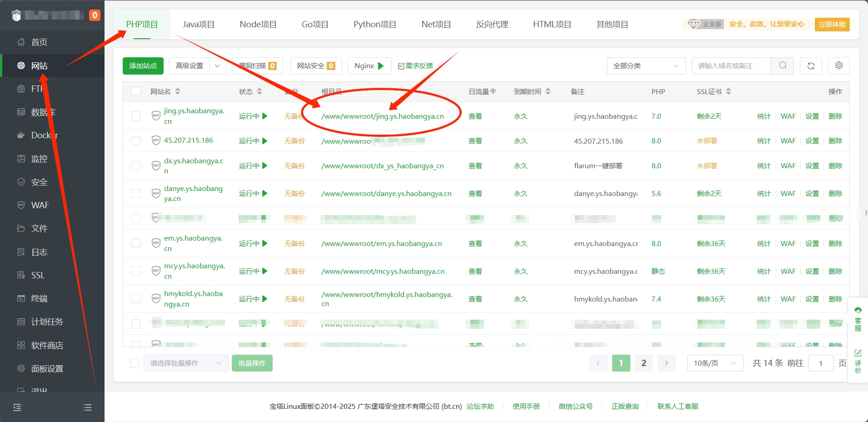Click the WAF shield icon for jing.ys.haobangya.cn
Image resolution: width=868 pixels, height=422 pixels.
[x=156, y=116]
